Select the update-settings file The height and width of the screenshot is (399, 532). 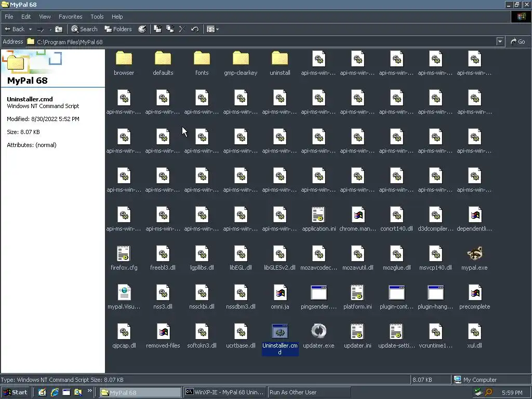pos(396,336)
